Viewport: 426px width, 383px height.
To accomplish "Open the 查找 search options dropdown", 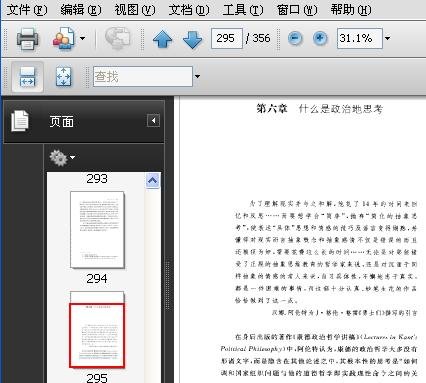I will 197,76.
